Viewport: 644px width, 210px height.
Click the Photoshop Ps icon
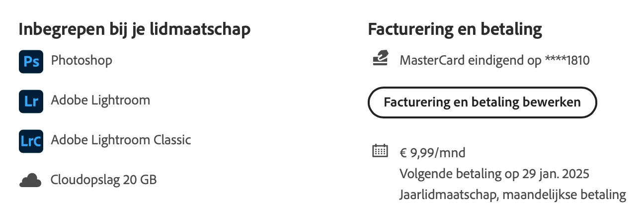pyautogui.click(x=31, y=61)
